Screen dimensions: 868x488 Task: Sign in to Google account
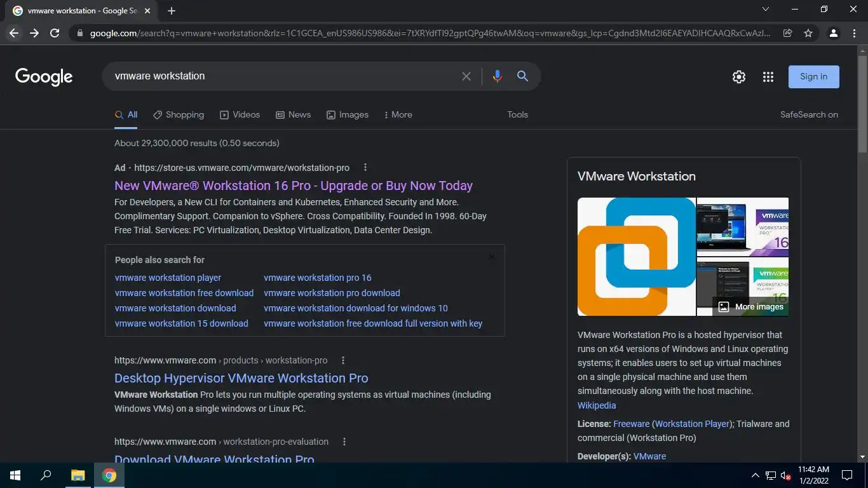813,76
